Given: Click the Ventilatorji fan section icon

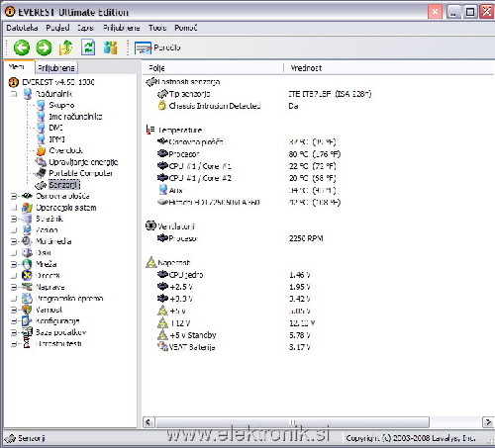Looking at the screenshot, I should (150, 225).
